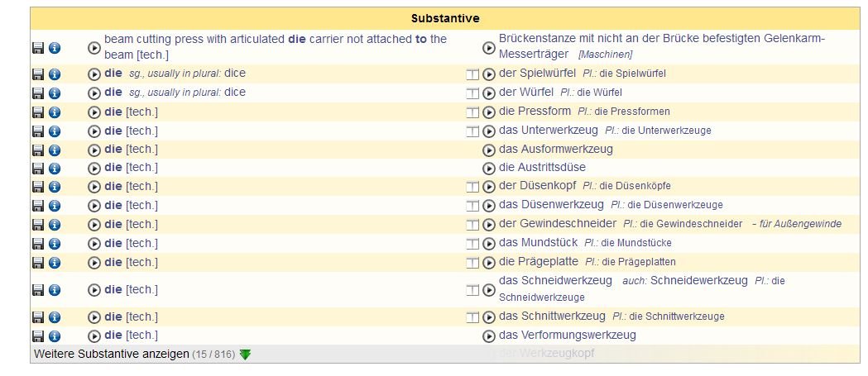Play German audio for das Verformungswerkzeug
This screenshot has height=376, width=868.
(489, 336)
